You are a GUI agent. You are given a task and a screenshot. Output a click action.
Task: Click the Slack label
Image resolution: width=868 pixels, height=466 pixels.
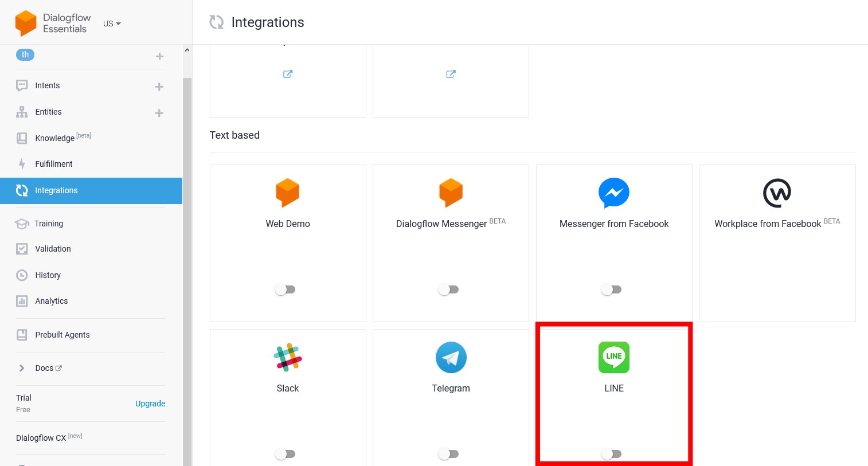tap(288, 388)
